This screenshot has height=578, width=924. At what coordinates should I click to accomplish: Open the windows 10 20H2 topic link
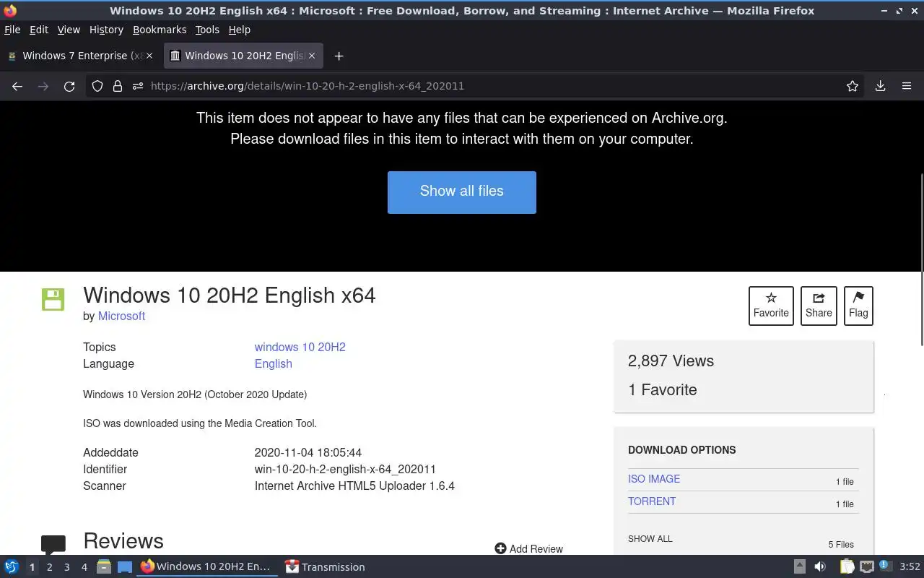tap(300, 347)
